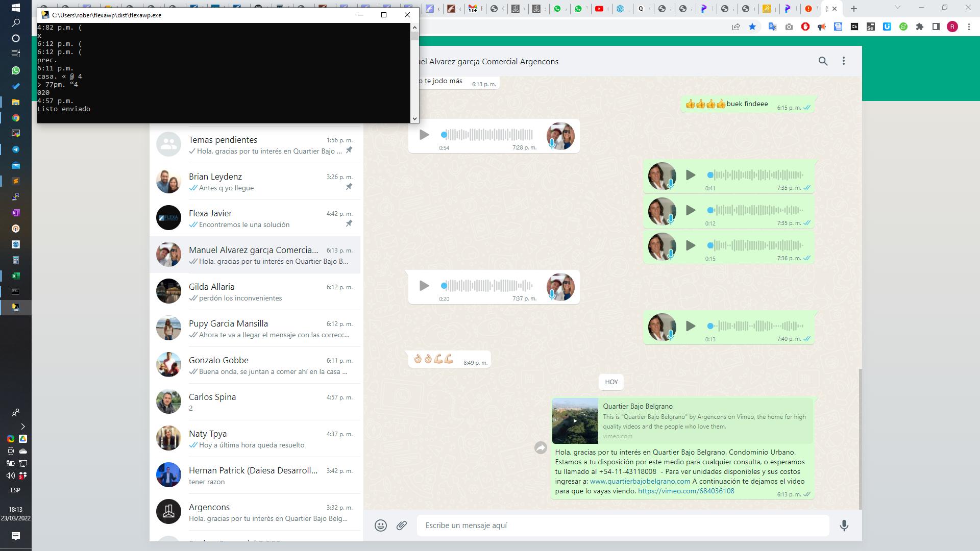Open the Naty Tpya chat
The width and height of the screenshot is (980, 551).
(255, 439)
